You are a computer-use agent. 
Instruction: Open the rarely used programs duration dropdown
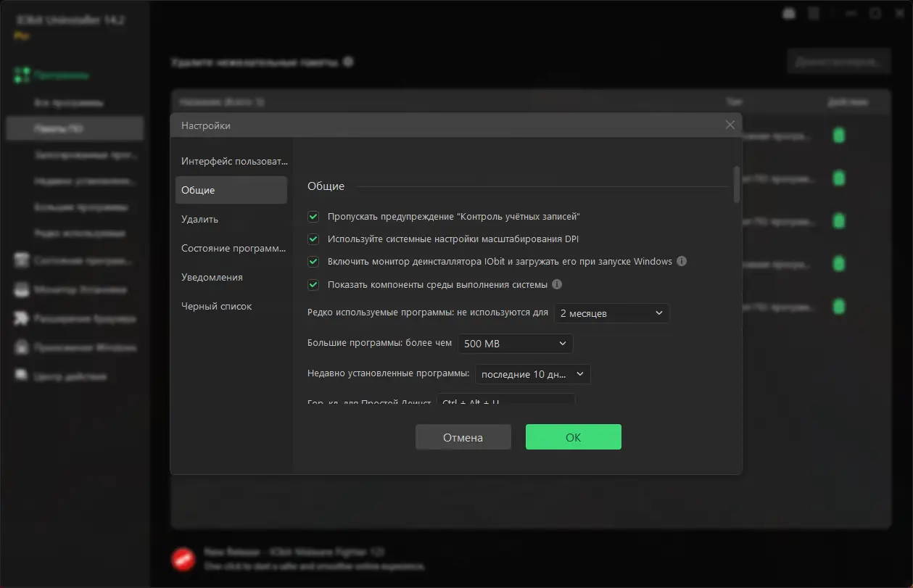[x=611, y=313]
